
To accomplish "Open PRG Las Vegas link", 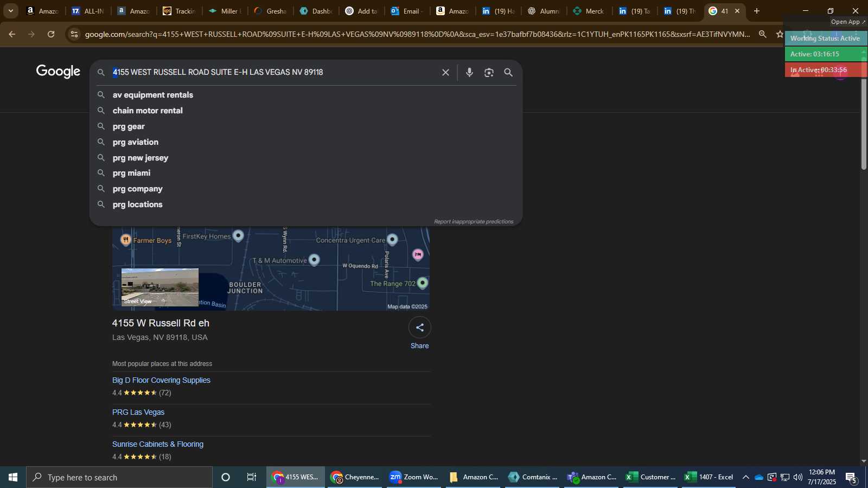I will coord(138,412).
